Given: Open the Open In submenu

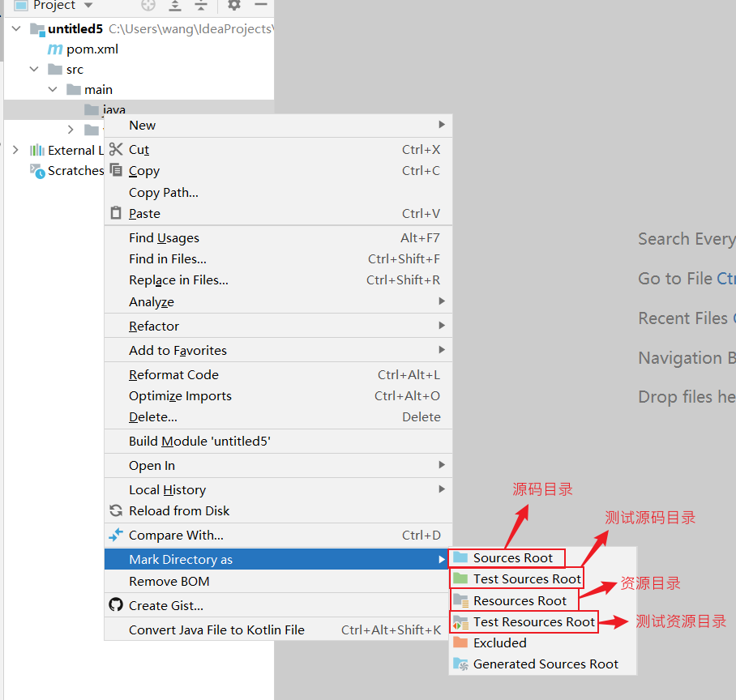Looking at the screenshot, I should coord(278,465).
